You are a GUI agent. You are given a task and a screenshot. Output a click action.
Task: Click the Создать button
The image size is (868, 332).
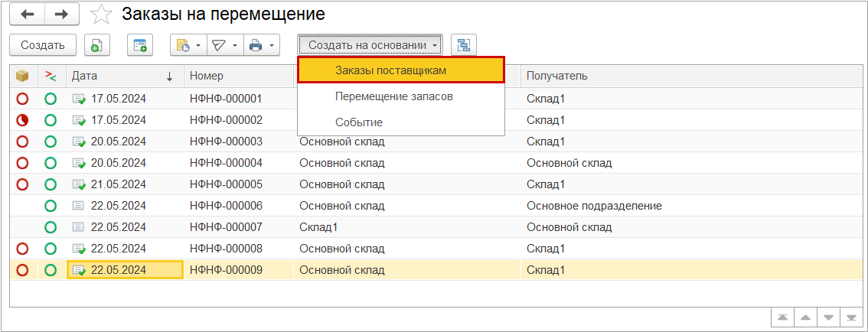[43, 45]
